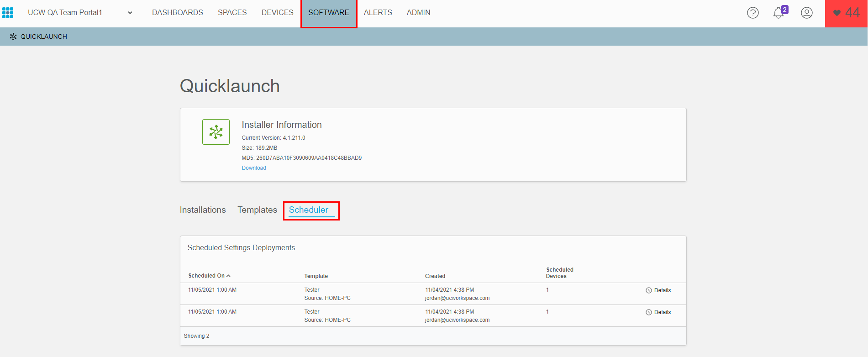Click the Current Version 4.1.211.0 text
The width and height of the screenshot is (868, 357).
coord(274,138)
